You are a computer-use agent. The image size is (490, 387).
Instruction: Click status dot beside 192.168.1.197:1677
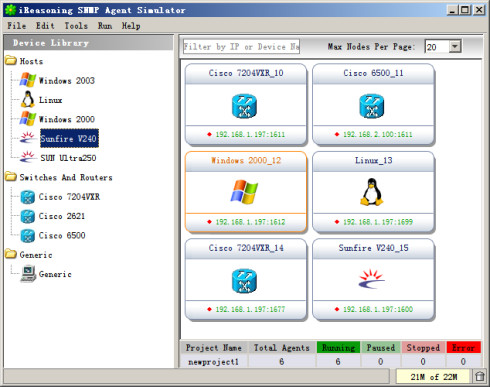pyautogui.click(x=209, y=309)
